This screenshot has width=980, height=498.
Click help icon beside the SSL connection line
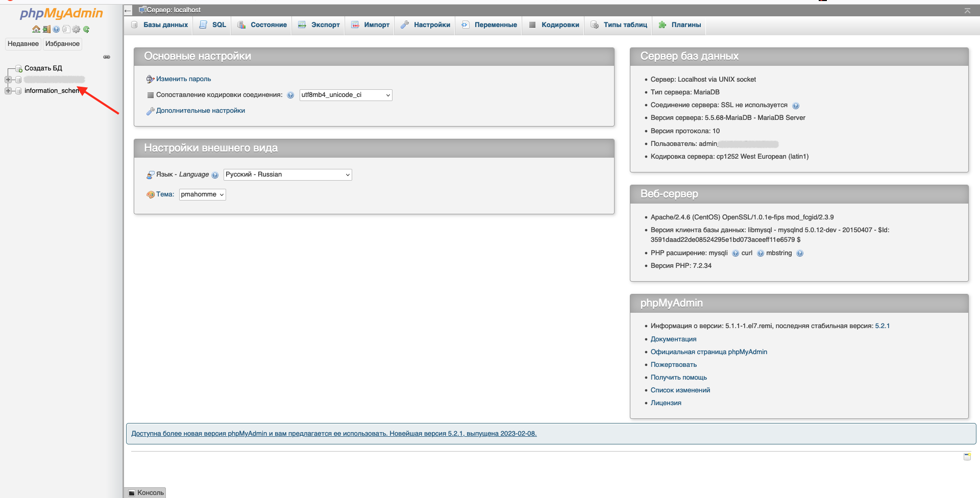(796, 106)
